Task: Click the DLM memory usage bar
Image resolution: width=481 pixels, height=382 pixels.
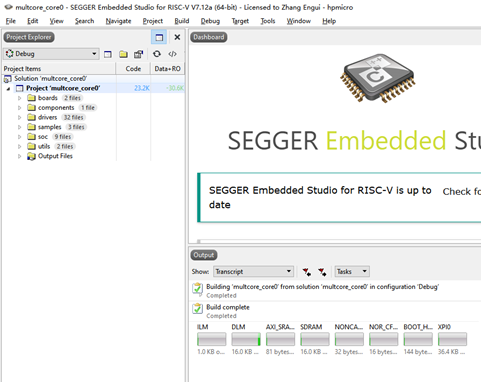Action: point(246,339)
